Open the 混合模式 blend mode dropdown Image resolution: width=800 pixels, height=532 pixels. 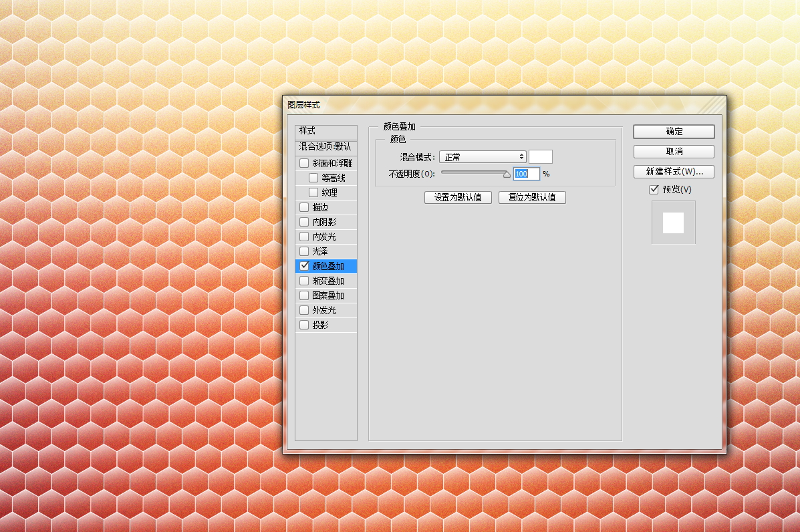[x=482, y=156]
